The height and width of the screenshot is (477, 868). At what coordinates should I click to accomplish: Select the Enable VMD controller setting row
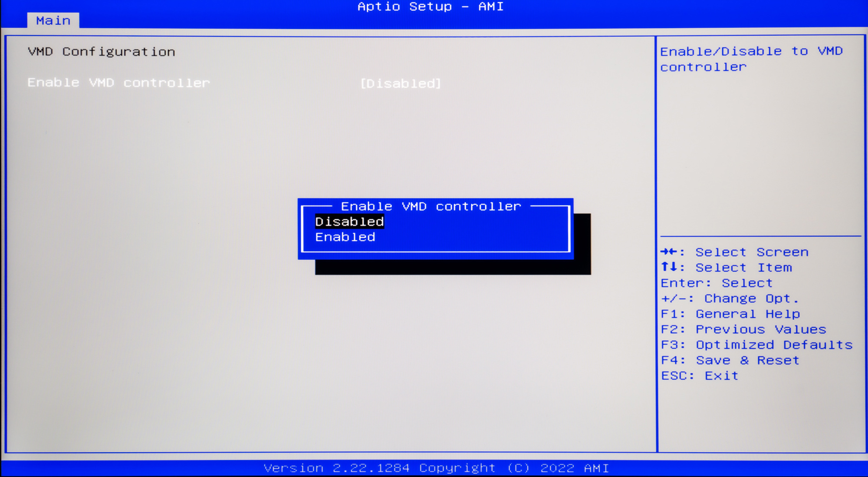point(118,83)
